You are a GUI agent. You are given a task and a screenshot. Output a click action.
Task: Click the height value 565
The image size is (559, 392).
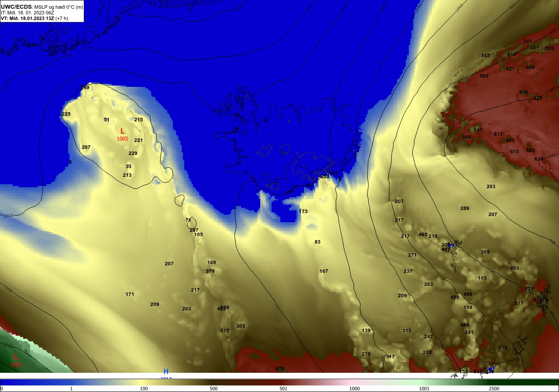tap(466, 137)
